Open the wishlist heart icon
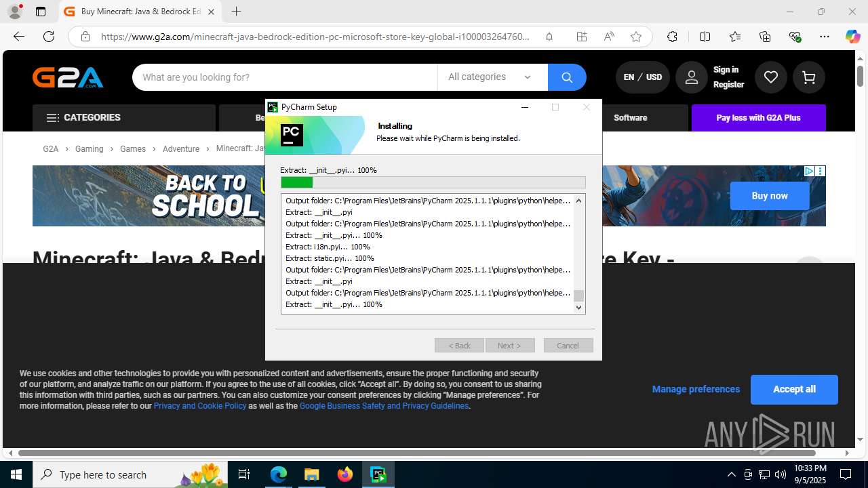The height and width of the screenshot is (488, 868). [x=771, y=77]
